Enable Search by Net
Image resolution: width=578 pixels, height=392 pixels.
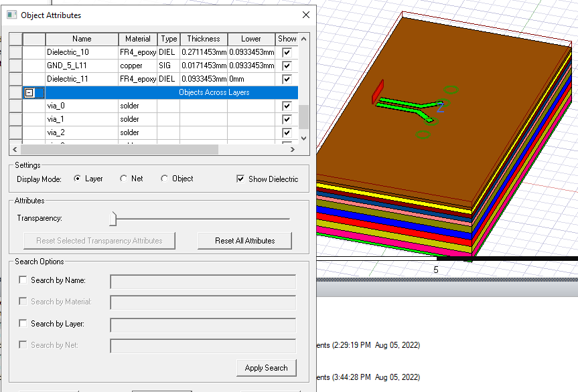pyautogui.click(x=23, y=345)
